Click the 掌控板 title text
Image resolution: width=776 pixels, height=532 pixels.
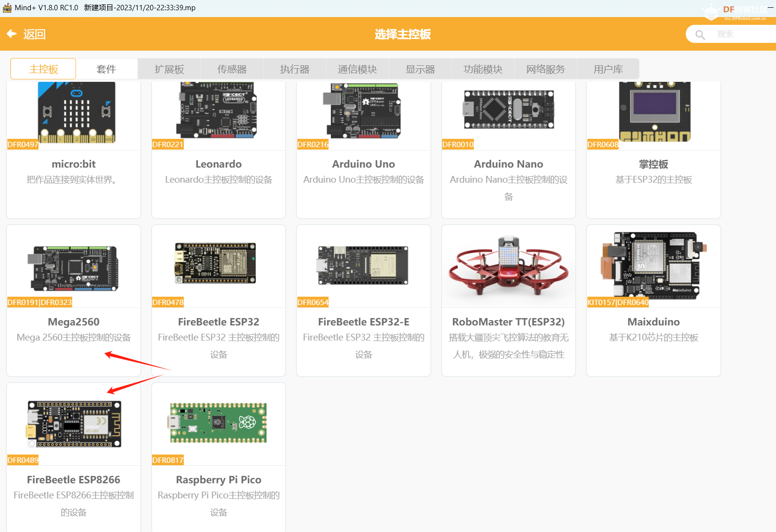pyautogui.click(x=654, y=164)
